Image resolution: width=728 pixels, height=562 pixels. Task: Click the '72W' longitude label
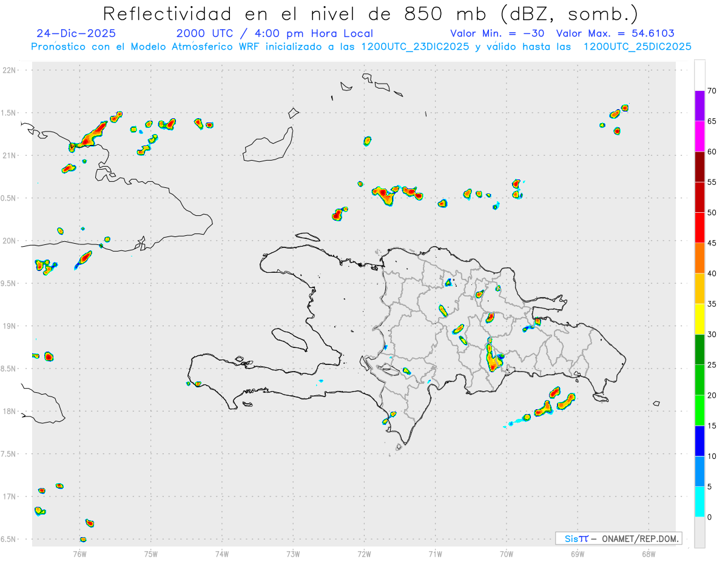pyautogui.click(x=364, y=554)
